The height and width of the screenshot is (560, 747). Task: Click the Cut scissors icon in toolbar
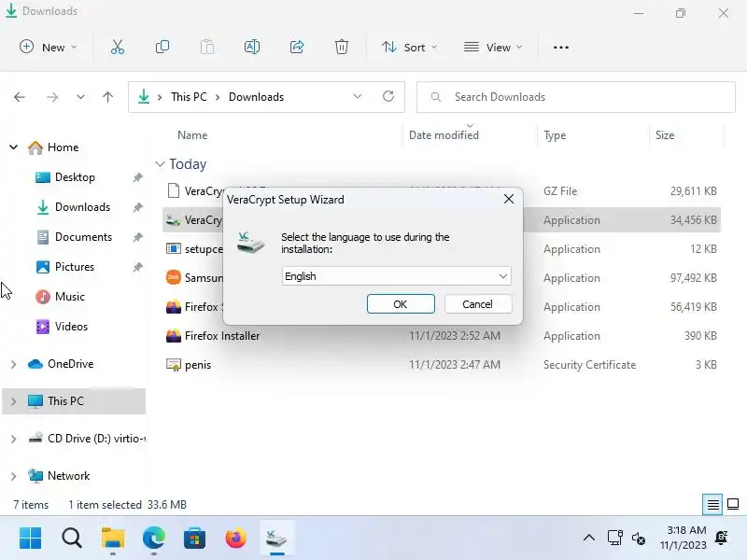[x=118, y=48]
